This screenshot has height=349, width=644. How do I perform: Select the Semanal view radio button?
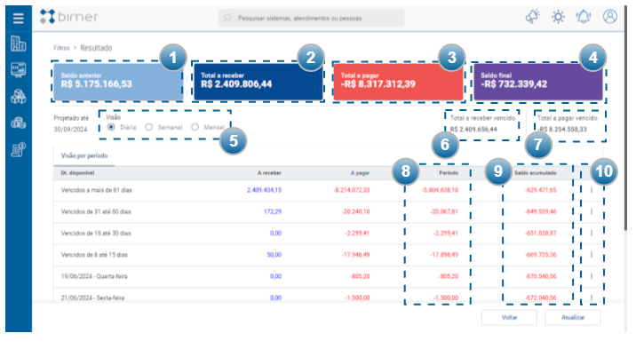pos(148,127)
